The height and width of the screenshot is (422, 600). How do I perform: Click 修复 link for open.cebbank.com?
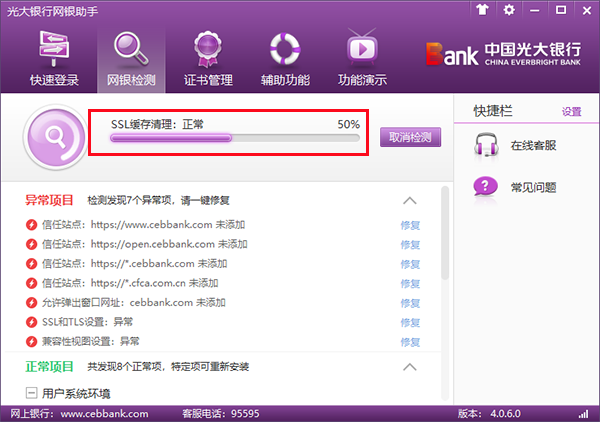pyautogui.click(x=410, y=244)
